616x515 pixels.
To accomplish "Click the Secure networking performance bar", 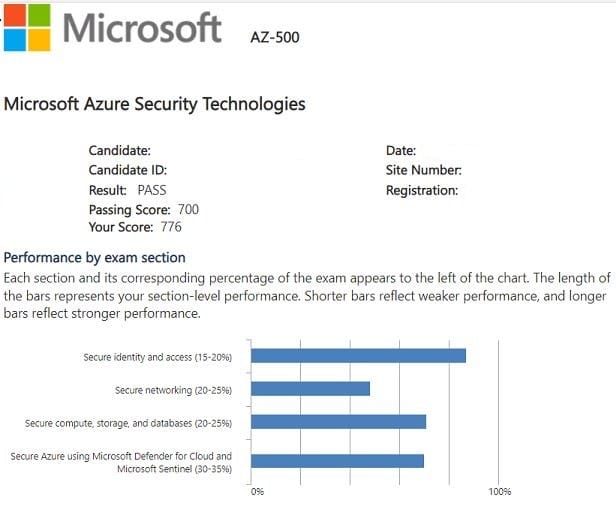I will (310, 388).
